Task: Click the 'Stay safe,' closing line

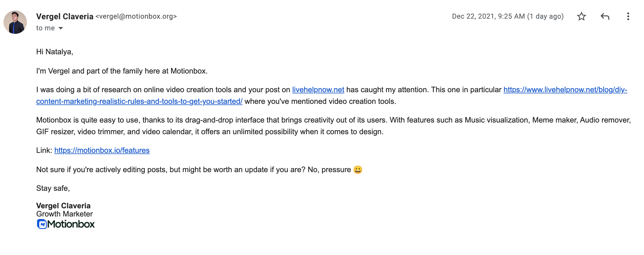Action: coord(53,188)
